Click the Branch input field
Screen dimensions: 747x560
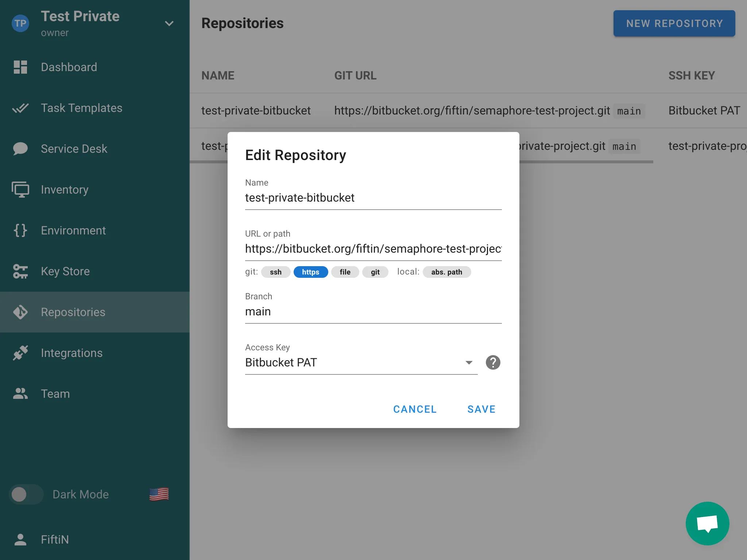(373, 312)
